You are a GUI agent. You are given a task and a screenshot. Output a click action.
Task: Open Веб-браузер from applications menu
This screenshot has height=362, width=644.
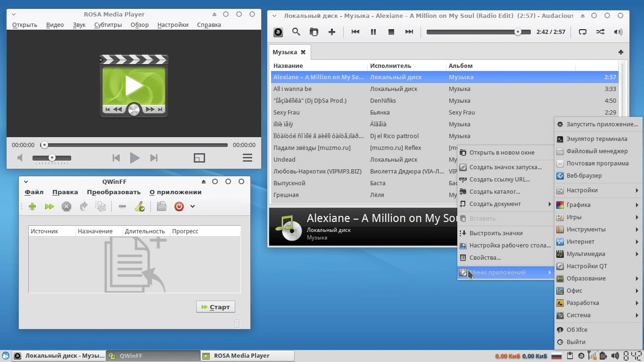coord(598,176)
